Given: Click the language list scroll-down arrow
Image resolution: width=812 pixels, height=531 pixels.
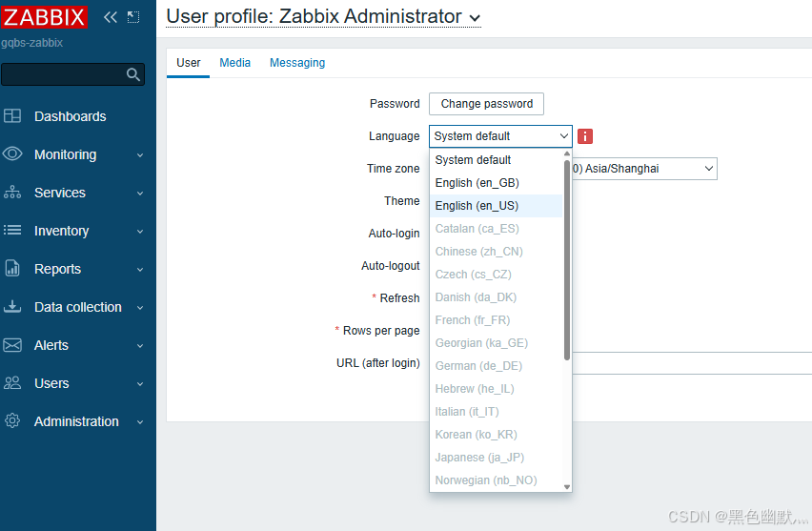Looking at the screenshot, I should click(567, 487).
